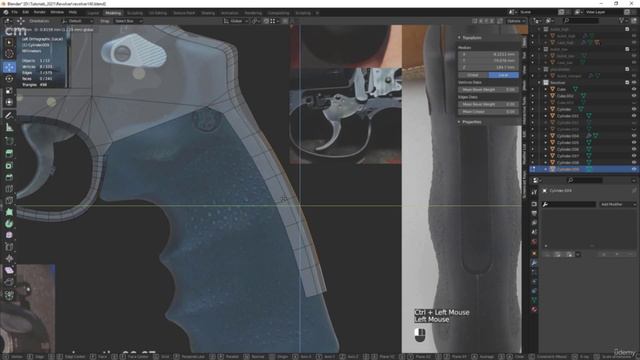
Task: Collapse the Revolver collection in outliner
Action: 539,82
